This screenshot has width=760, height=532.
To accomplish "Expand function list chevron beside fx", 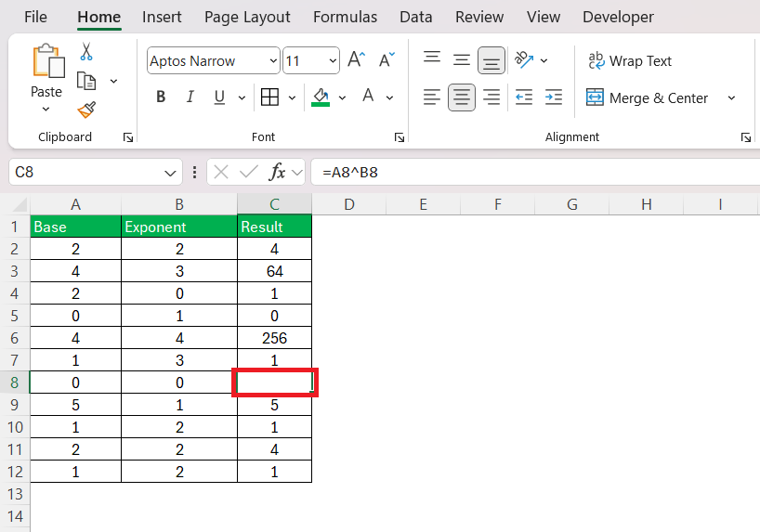I will tap(297, 173).
